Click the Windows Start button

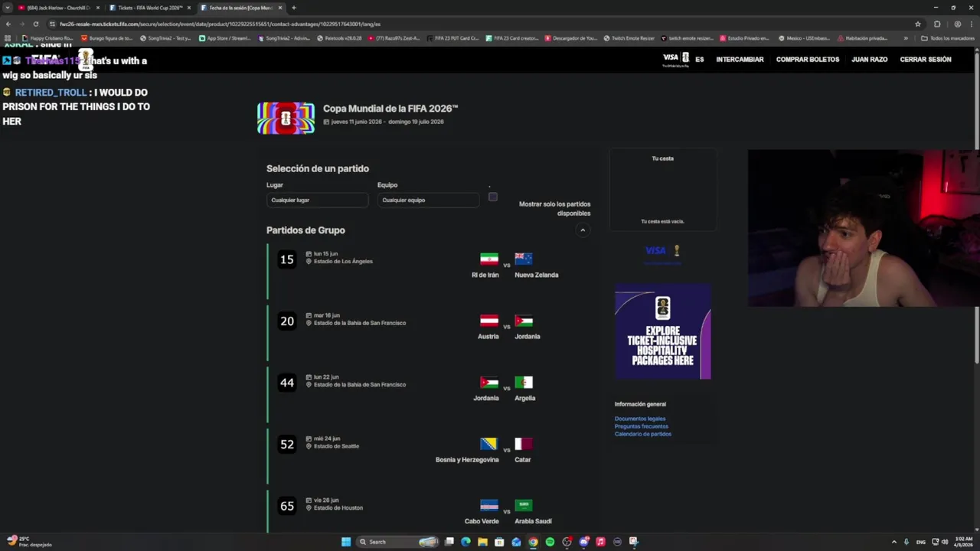tap(346, 542)
